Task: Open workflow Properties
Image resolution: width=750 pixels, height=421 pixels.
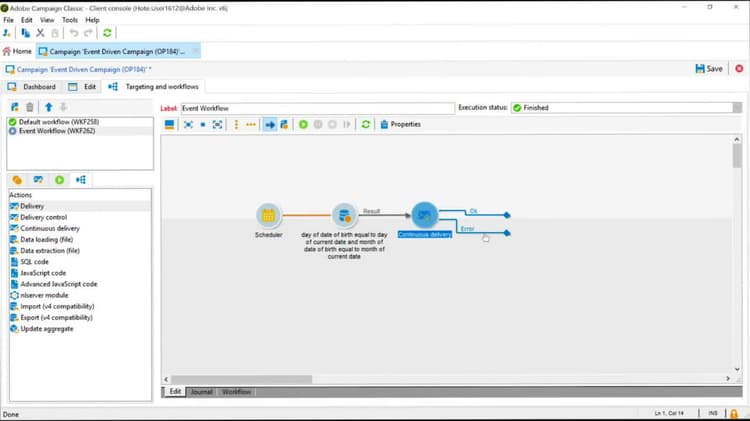Action: [400, 124]
